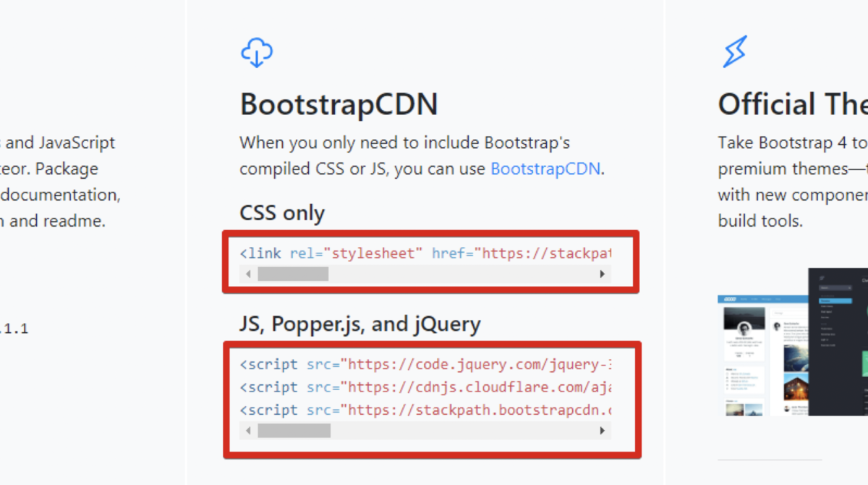Open the BootstrapCDN hyperlink

[545, 169]
